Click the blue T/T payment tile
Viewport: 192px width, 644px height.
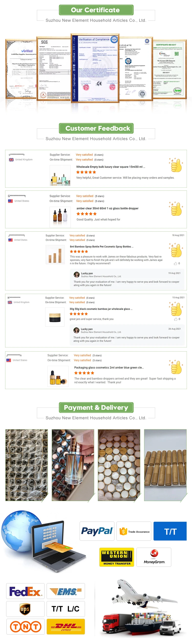coord(170,531)
